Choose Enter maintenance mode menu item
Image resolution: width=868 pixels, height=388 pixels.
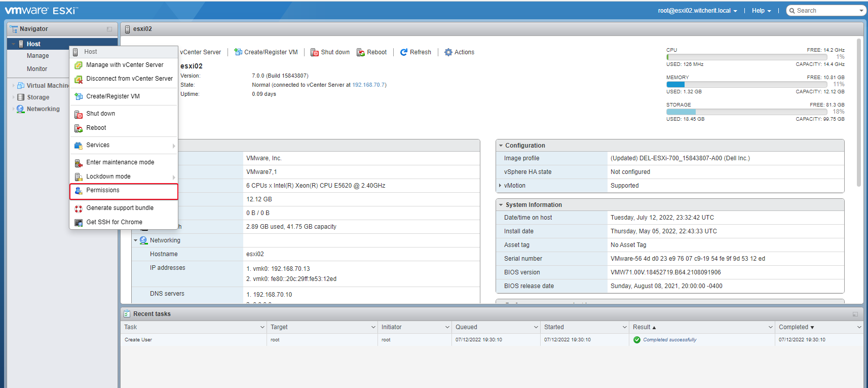pyautogui.click(x=124, y=162)
